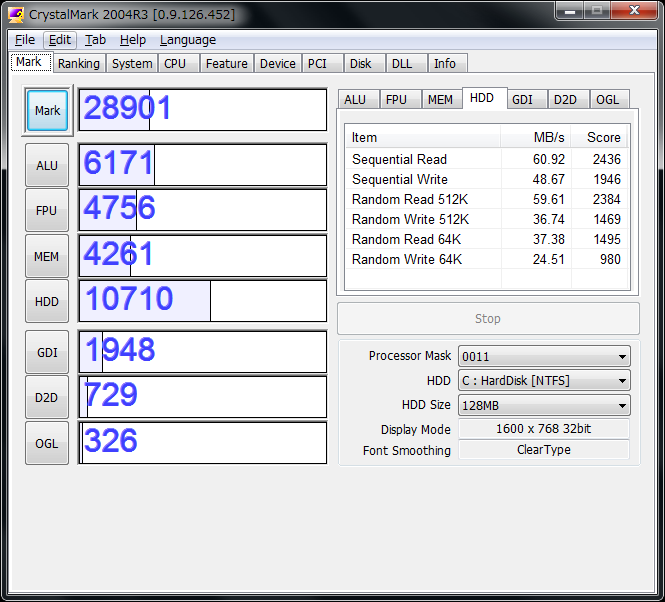Run the GDI benchmark button
This screenshot has width=665, height=602.
click(x=47, y=352)
